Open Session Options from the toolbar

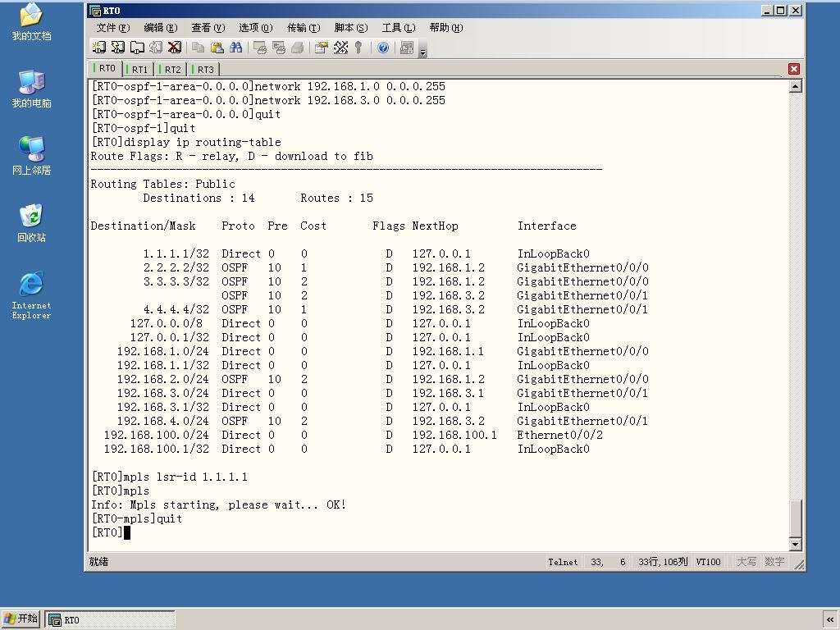pyautogui.click(x=322, y=48)
